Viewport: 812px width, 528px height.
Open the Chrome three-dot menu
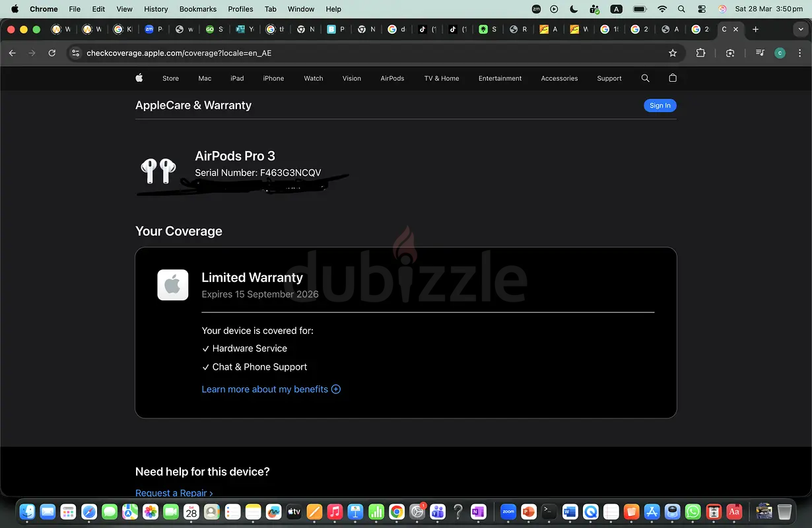tap(799, 53)
